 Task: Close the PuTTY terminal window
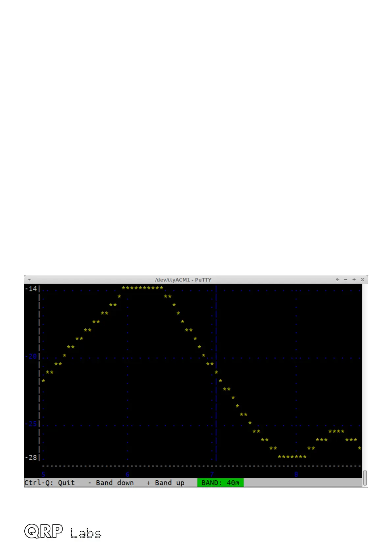point(362,280)
